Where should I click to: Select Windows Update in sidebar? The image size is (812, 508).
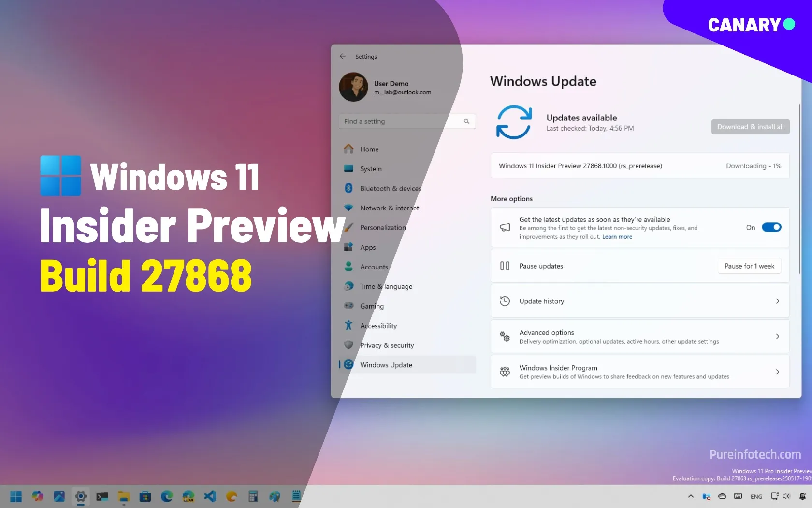[x=407, y=365]
